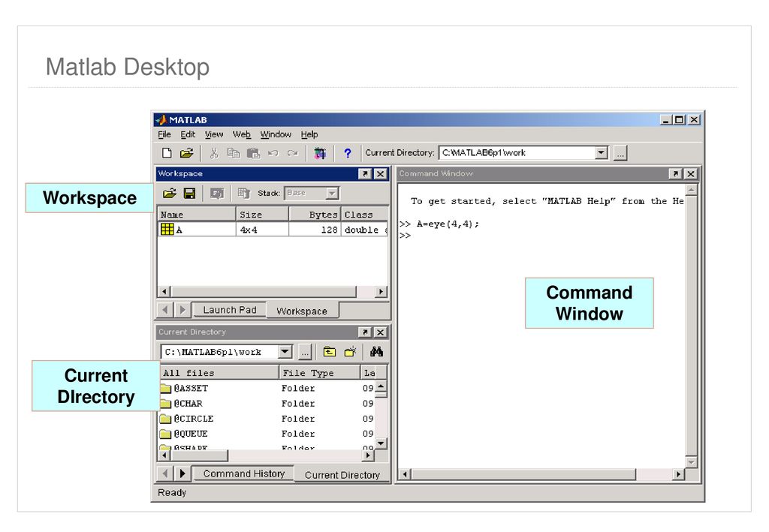Viewport: 769px width, 532px height.
Task: Sort workspace by Size column header
Action: click(x=262, y=215)
